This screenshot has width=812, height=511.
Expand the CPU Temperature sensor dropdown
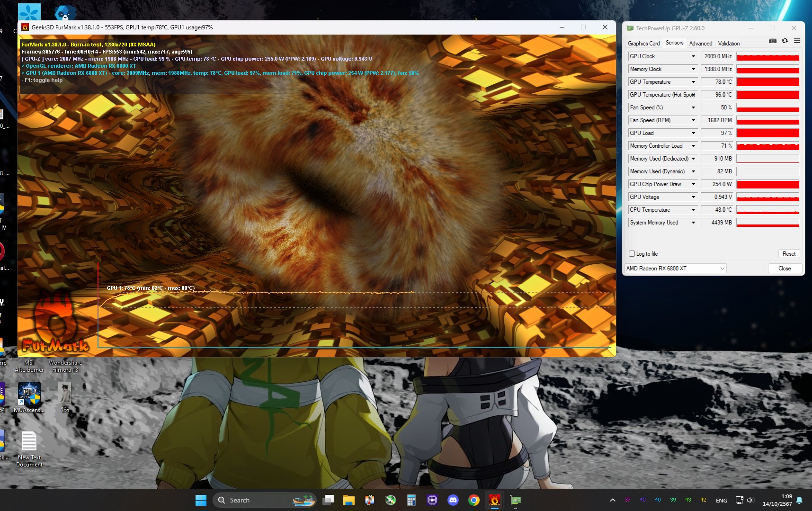point(693,210)
